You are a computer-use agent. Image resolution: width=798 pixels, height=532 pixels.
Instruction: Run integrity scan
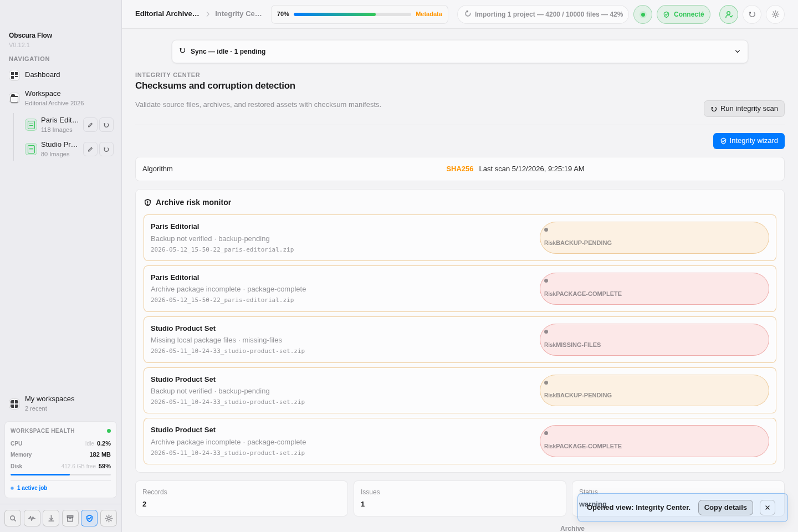tap(744, 109)
